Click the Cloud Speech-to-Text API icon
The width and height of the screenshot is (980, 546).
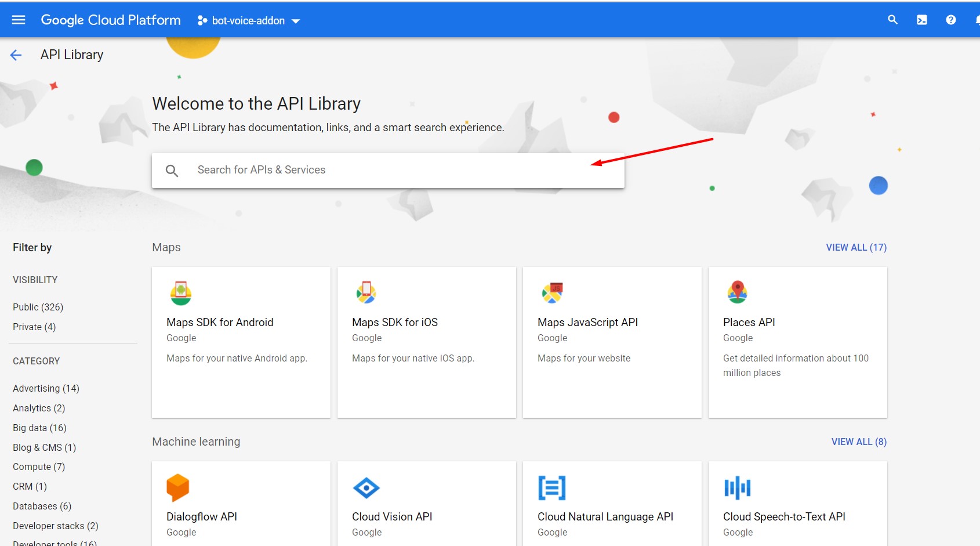pyautogui.click(x=737, y=488)
